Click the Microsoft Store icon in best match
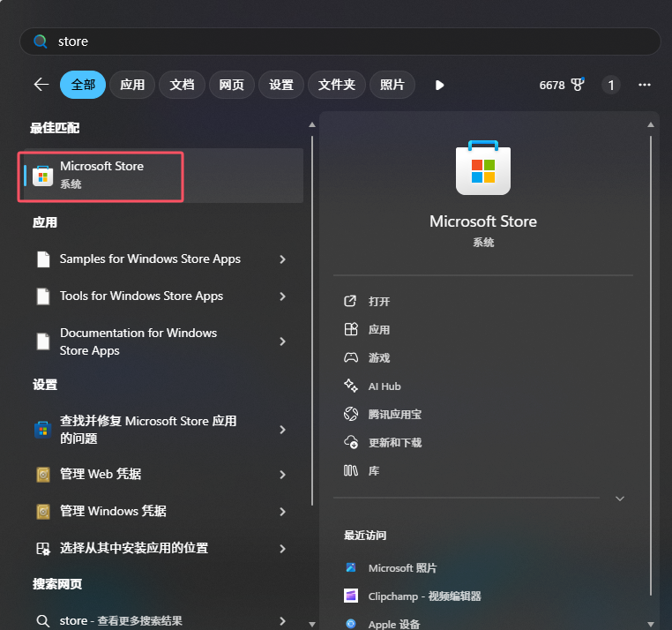Image resolution: width=672 pixels, height=630 pixels. pyautogui.click(x=43, y=176)
